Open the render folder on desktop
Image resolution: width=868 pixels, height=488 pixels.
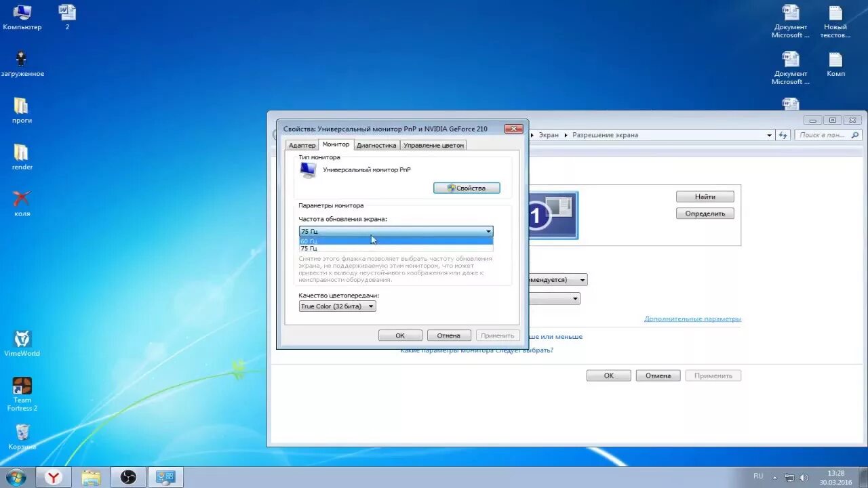click(x=22, y=157)
